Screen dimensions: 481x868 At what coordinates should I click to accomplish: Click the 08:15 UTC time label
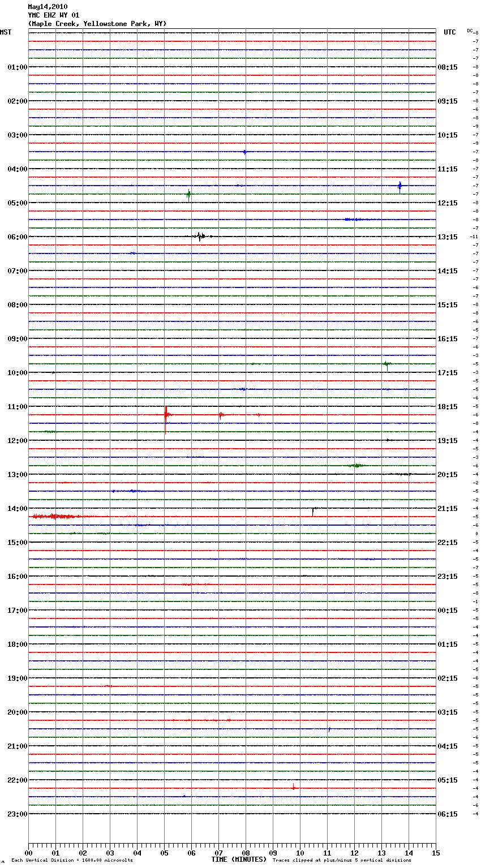click(x=448, y=67)
